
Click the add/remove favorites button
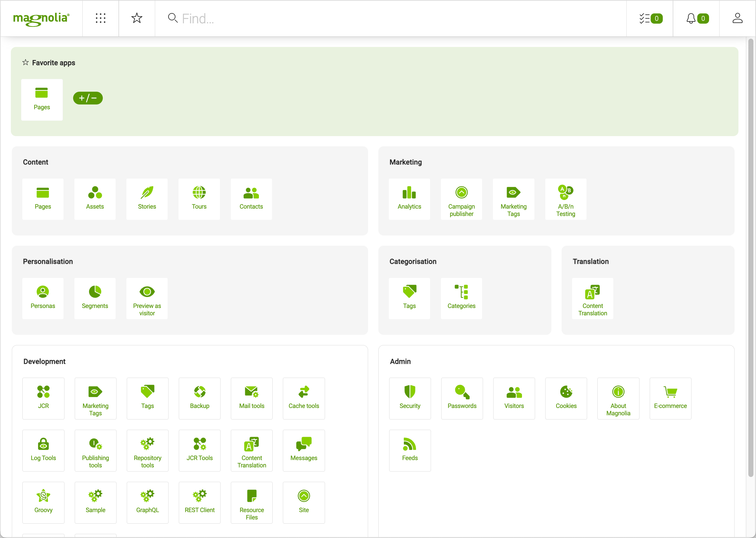pos(88,98)
